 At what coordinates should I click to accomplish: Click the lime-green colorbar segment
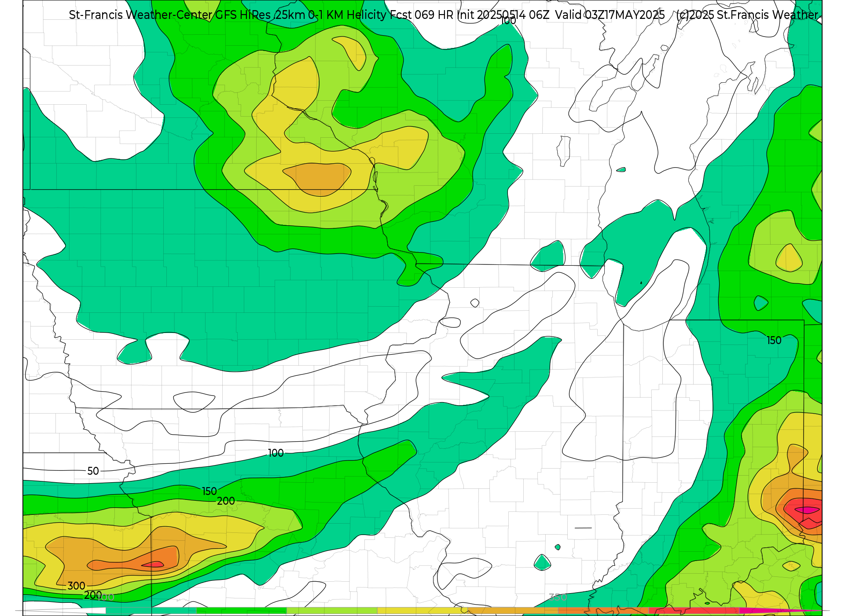pyautogui.click(x=332, y=611)
